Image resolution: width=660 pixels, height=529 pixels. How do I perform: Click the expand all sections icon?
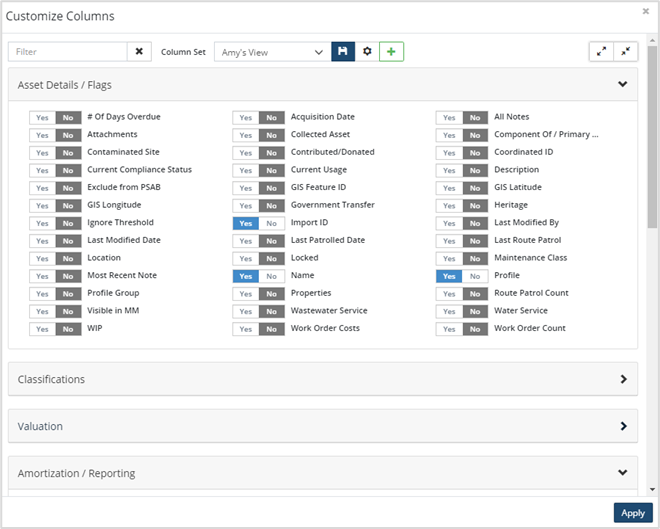click(601, 51)
